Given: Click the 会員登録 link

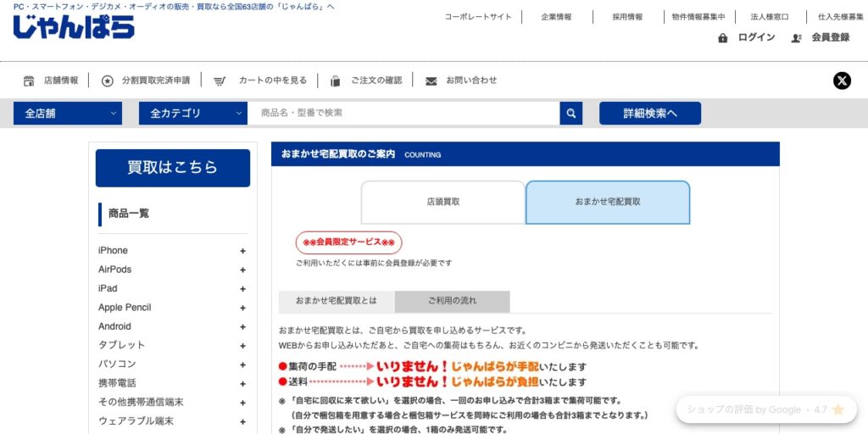Looking at the screenshot, I should 831,37.
